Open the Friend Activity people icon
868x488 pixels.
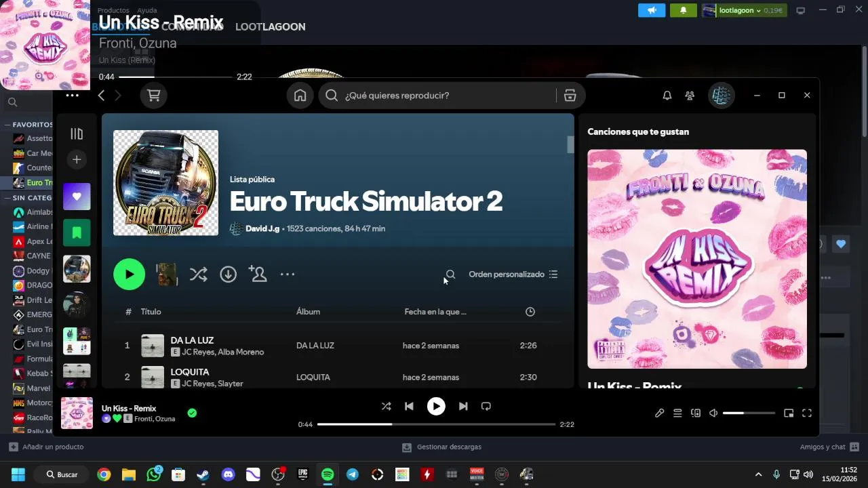[x=690, y=96]
